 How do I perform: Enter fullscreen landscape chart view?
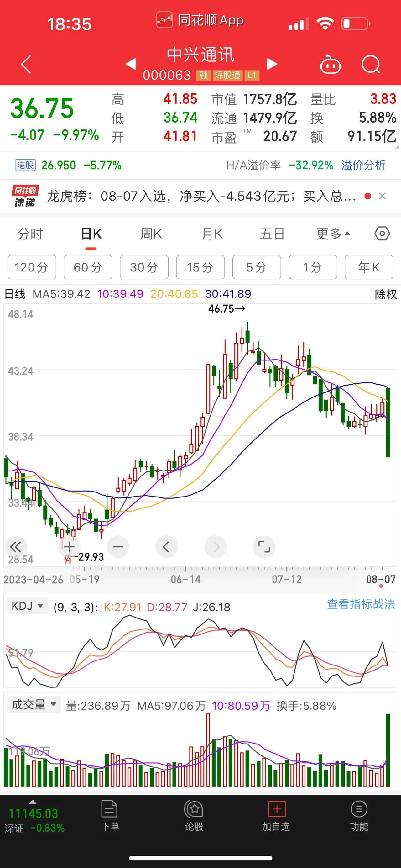(x=264, y=547)
